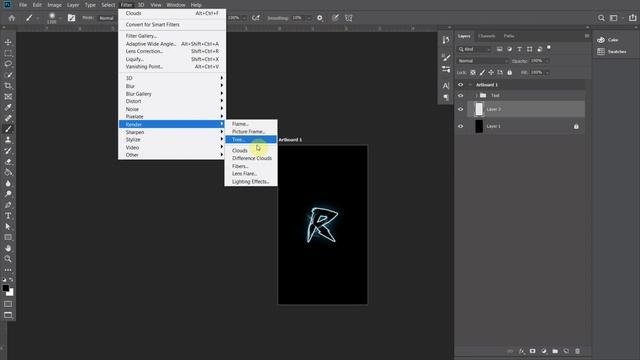Delete layer with trash icon
The height and width of the screenshot is (360, 640).
(577, 351)
